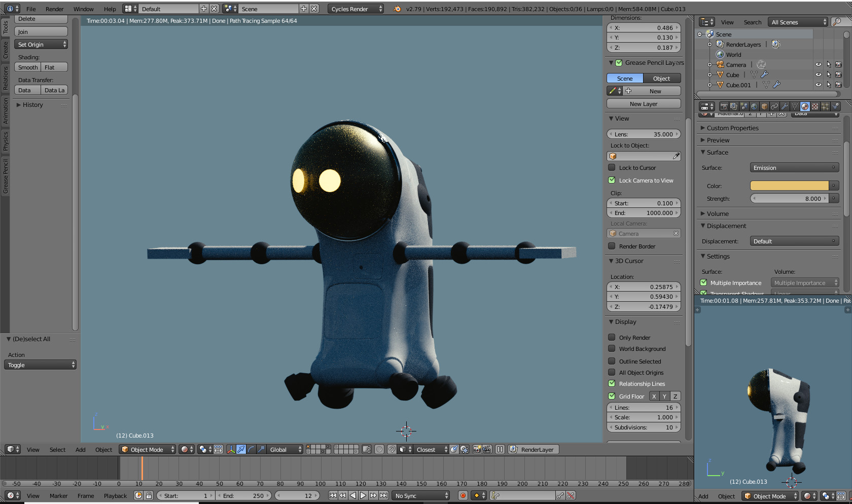
Task: Click the emission Color swatch
Action: (x=789, y=186)
